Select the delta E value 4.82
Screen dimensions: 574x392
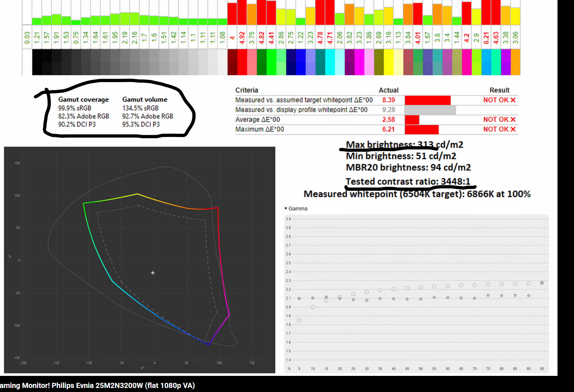[x=262, y=38]
